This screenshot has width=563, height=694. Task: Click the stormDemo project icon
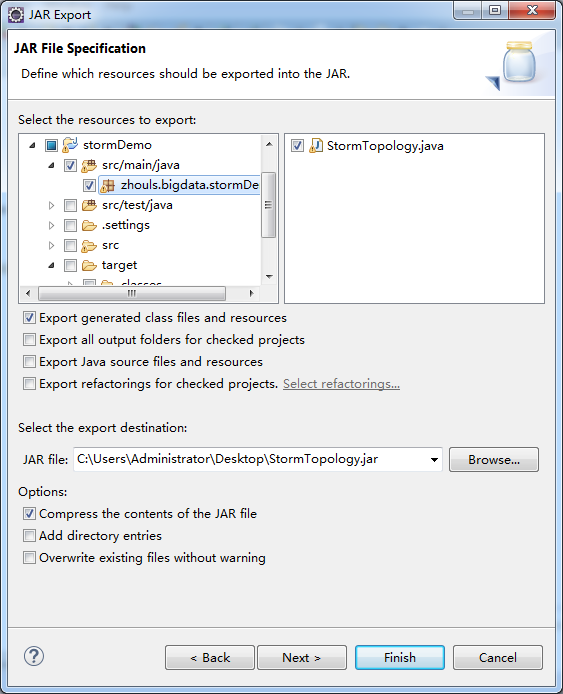coord(70,145)
